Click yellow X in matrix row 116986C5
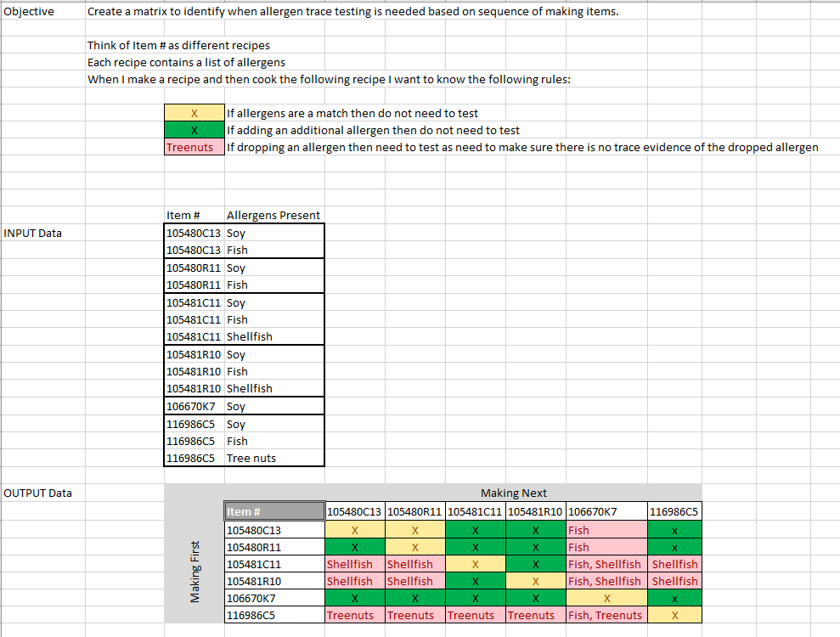840x637 pixels. coord(674,615)
